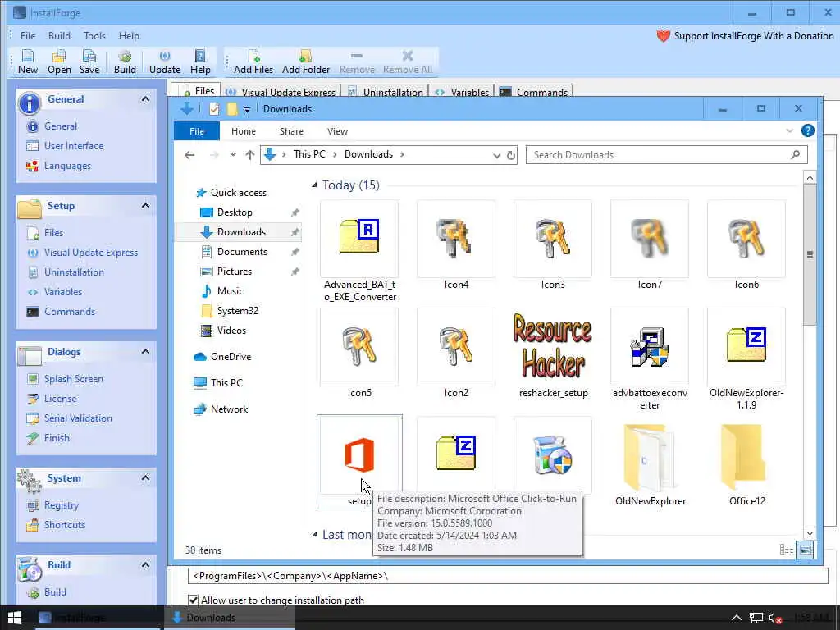This screenshot has height=630, width=840.
Task: Open the Help menu in InstallForge
Action: point(129,36)
